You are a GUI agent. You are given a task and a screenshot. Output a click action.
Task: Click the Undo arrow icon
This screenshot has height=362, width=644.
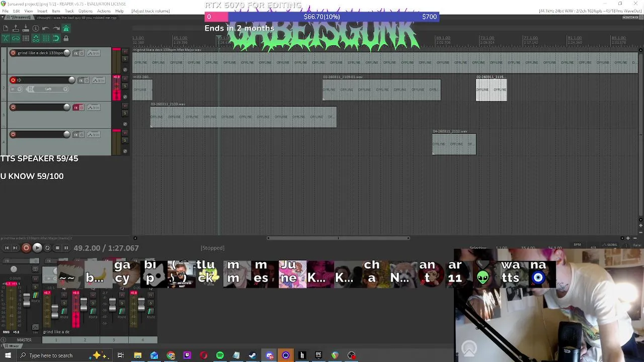click(x=46, y=29)
